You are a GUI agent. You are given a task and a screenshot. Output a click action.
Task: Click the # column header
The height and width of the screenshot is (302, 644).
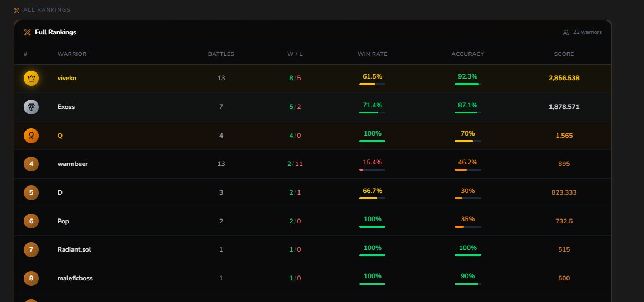click(25, 54)
